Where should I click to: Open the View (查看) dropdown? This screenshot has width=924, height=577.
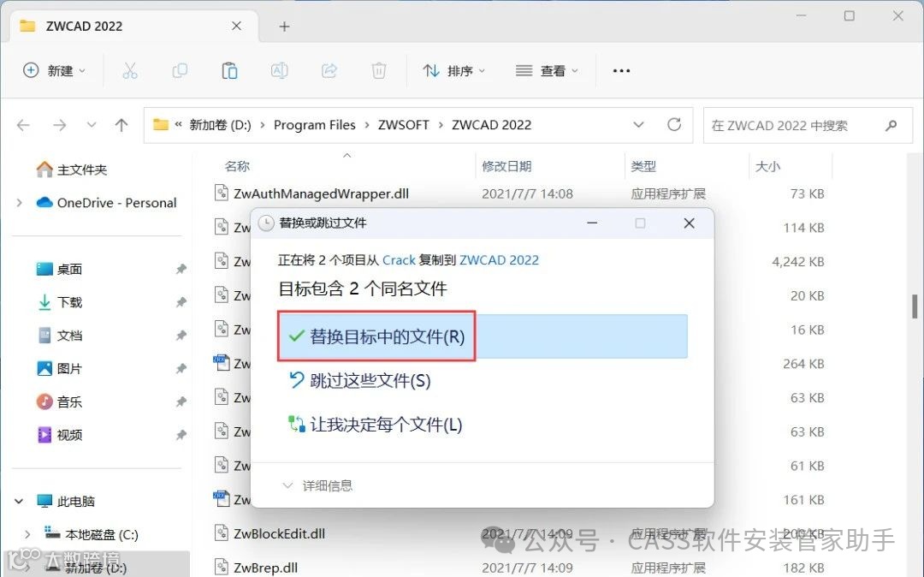click(546, 71)
